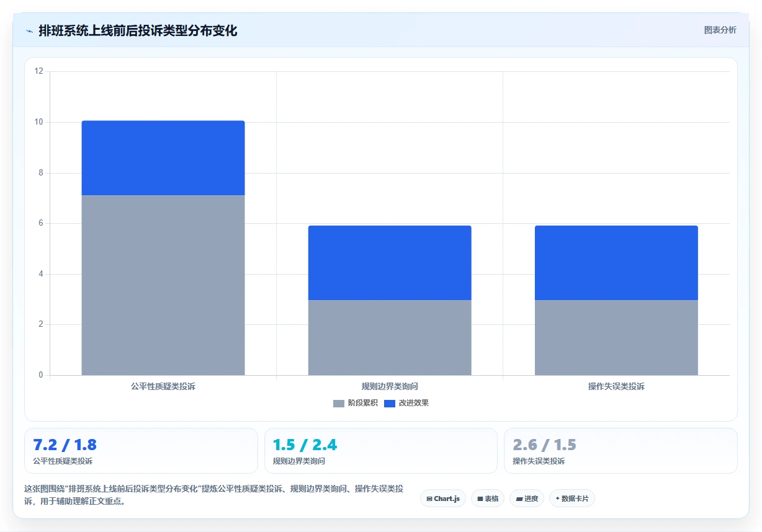
Task: Click the chart icon beside the title
Action: [29, 31]
